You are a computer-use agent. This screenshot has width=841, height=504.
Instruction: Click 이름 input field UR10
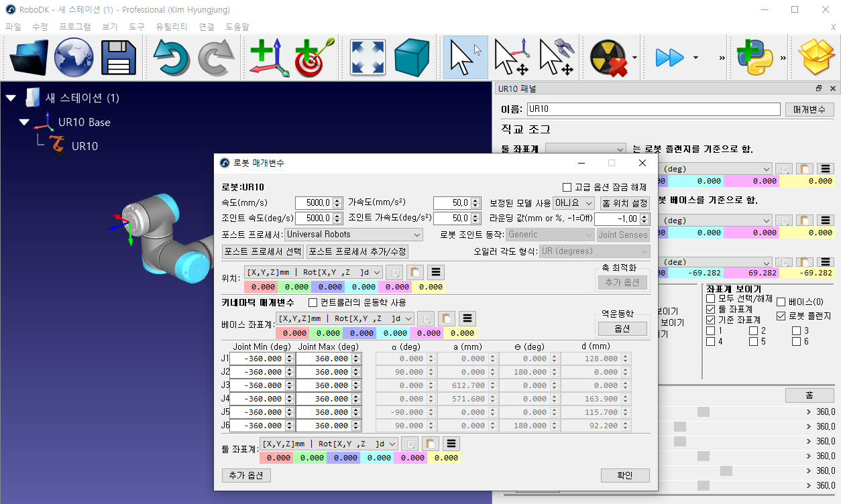tap(654, 109)
